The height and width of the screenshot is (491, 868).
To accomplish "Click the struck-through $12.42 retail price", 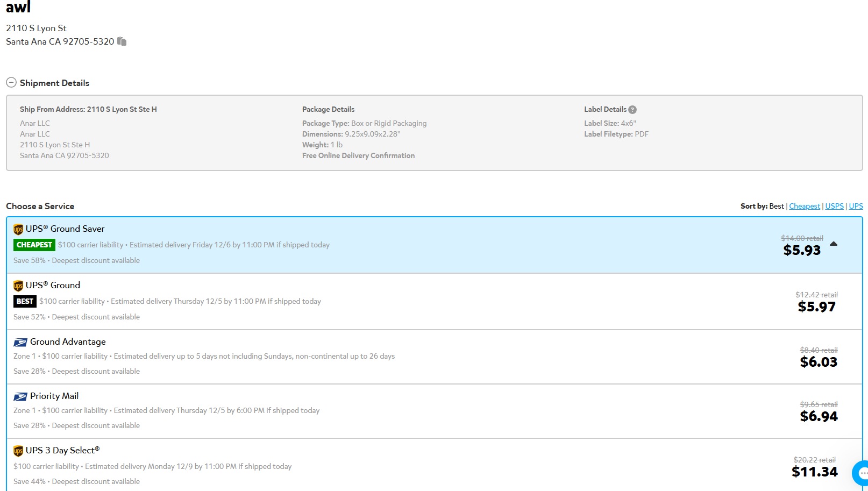I will click(816, 295).
